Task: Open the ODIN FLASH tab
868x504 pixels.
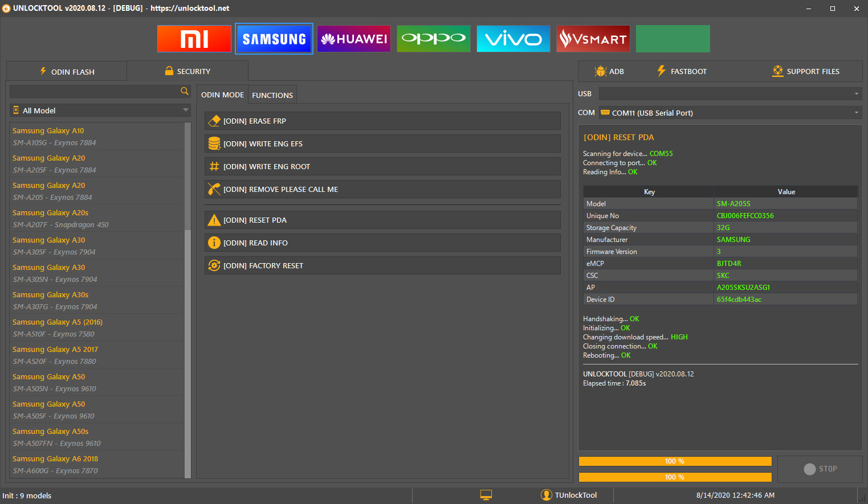Action: click(67, 71)
